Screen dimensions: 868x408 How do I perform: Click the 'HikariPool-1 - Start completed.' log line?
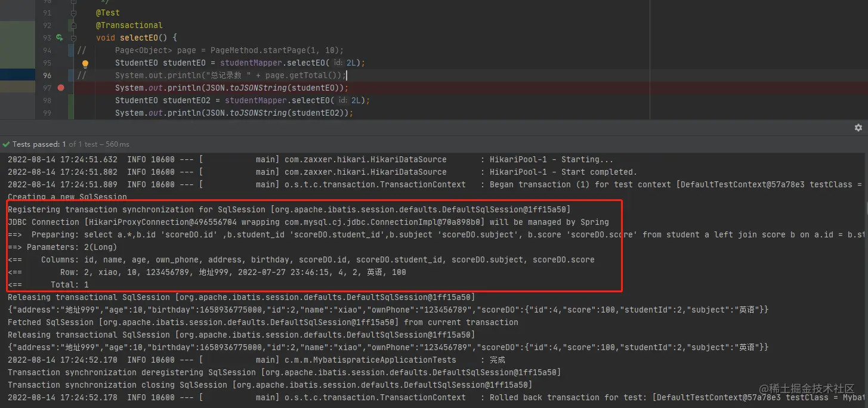point(322,172)
